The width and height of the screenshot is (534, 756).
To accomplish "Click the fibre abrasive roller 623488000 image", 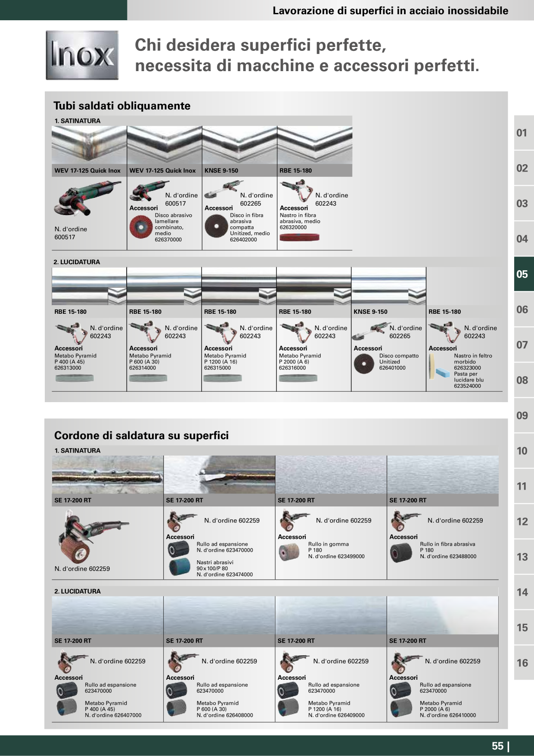I will [401, 553].
